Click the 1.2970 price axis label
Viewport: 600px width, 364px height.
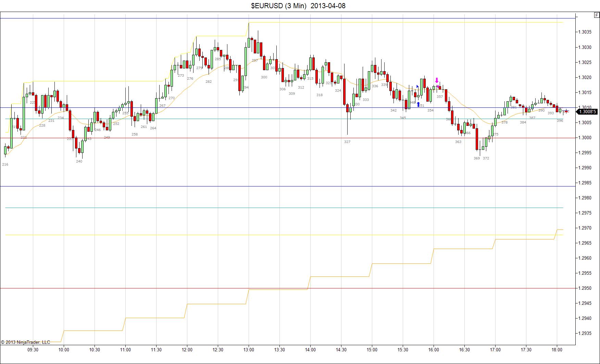[585, 228]
